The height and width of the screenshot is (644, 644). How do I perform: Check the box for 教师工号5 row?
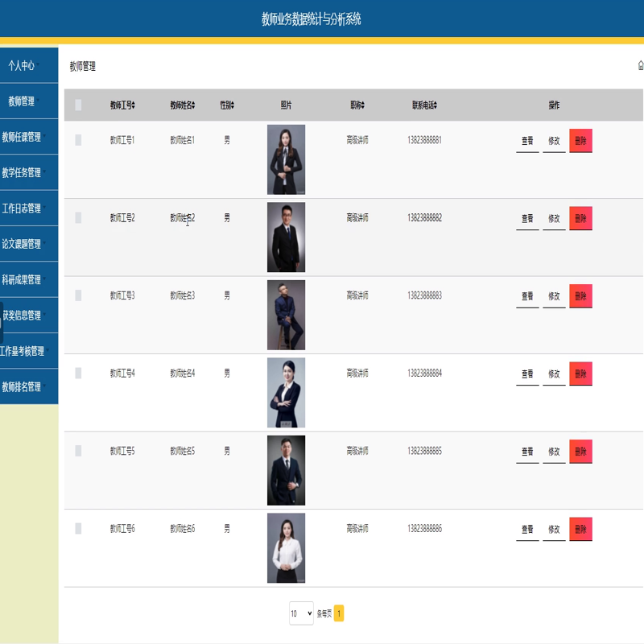[x=78, y=451]
